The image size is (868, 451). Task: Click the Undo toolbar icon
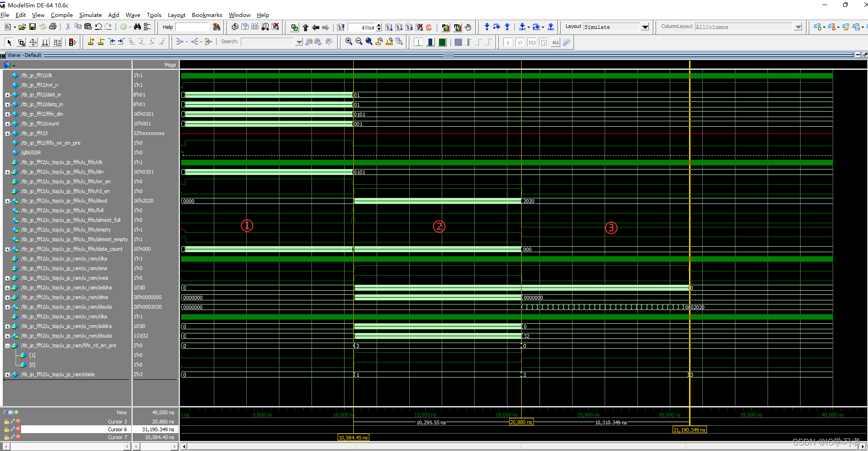98,27
